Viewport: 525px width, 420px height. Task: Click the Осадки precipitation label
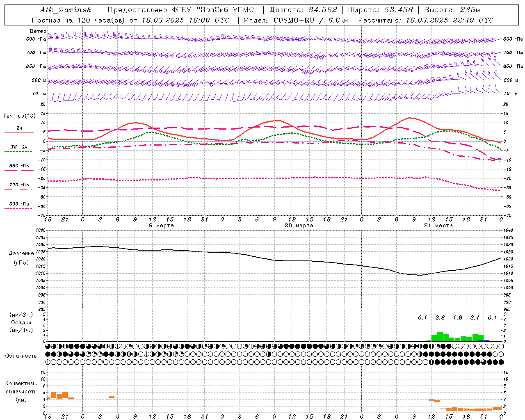21,323
